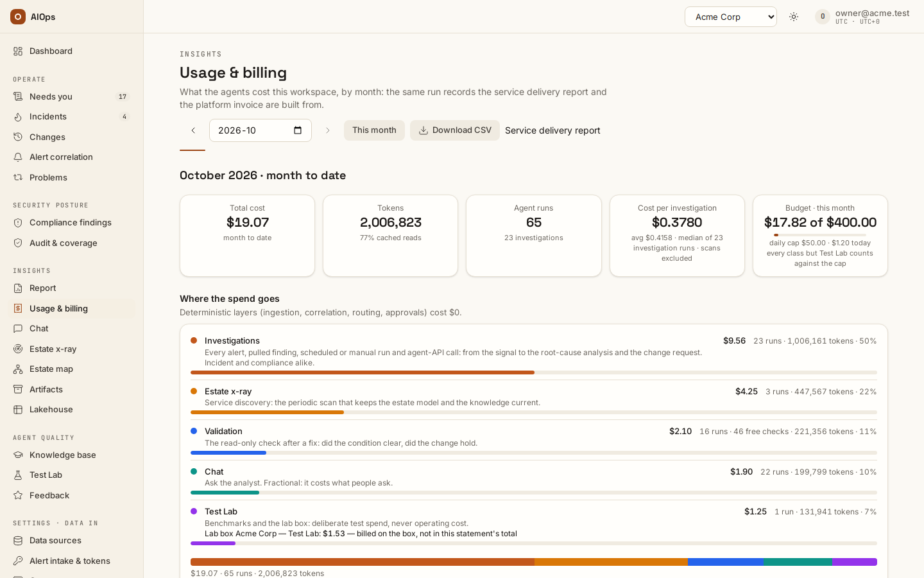Click the Test Lab $1.25 amount
The height and width of the screenshot is (578, 924).
click(755, 512)
